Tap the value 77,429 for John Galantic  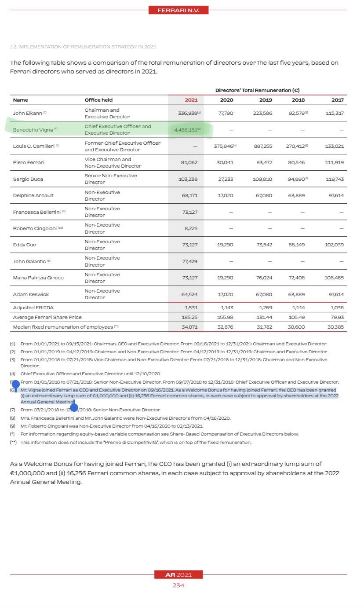pos(189,261)
